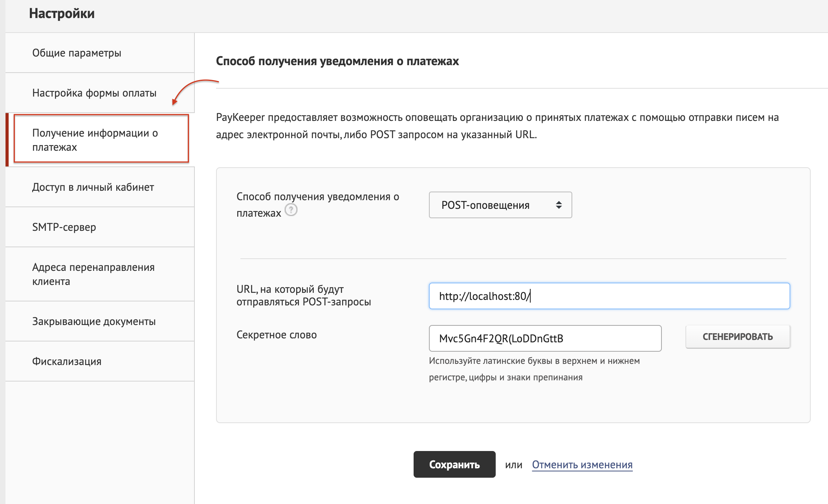Image resolution: width=828 pixels, height=504 pixels.
Task: Open the POST-оповещения dropdown
Action: pos(500,205)
